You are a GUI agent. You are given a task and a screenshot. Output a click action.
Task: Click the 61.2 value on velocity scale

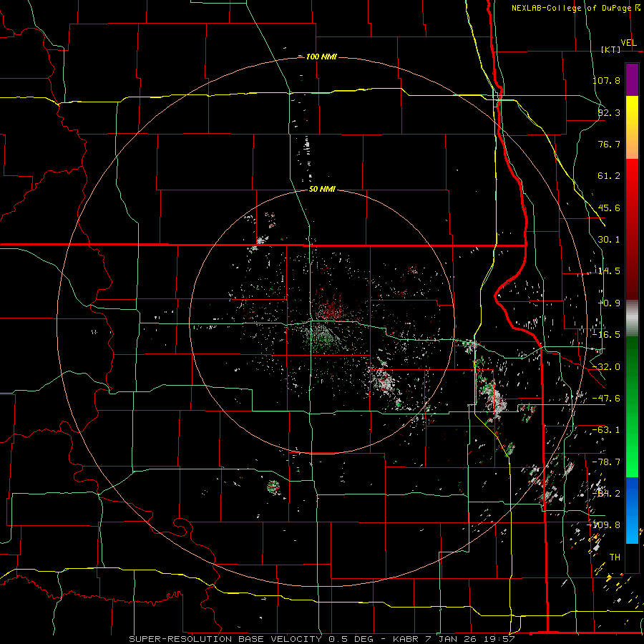[x=609, y=176]
